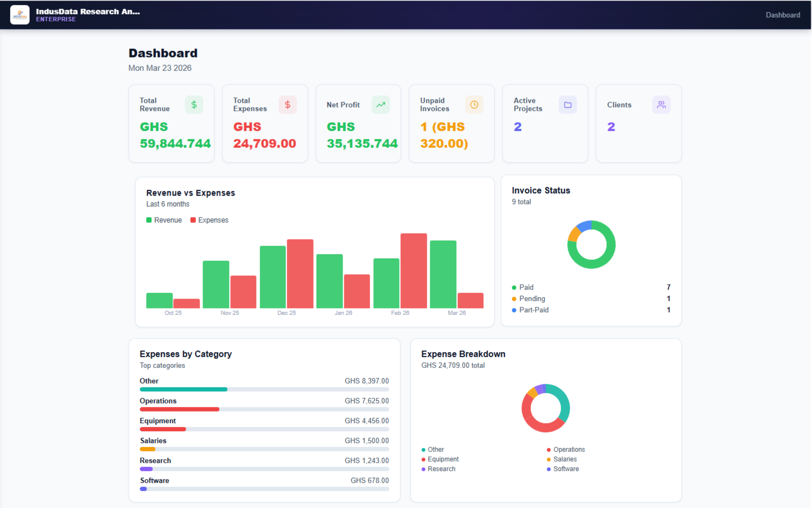Click the Total Revenue summary card
Image resolution: width=812 pixels, height=508 pixels.
[171, 123]
